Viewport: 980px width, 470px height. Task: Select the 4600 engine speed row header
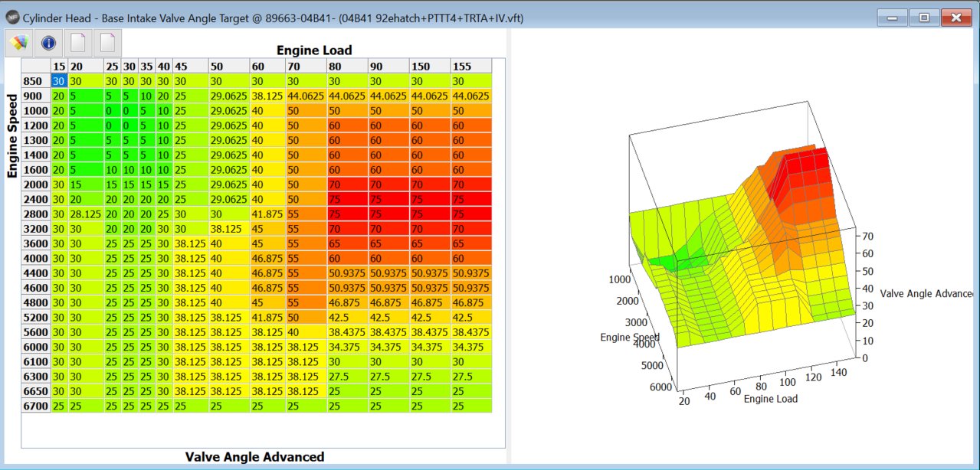(x=36, y=288)
